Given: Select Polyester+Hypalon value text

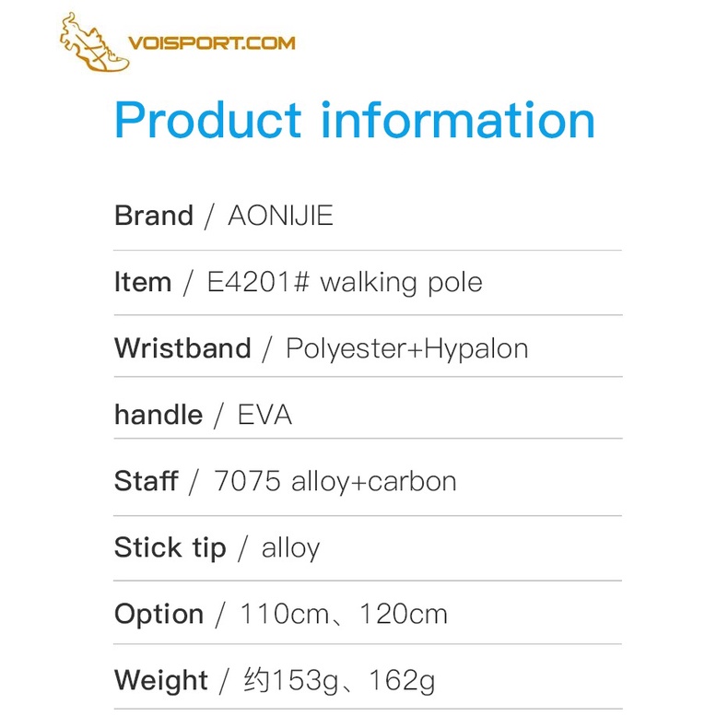Looking at the screenshot, I should [x=407, y=349].
